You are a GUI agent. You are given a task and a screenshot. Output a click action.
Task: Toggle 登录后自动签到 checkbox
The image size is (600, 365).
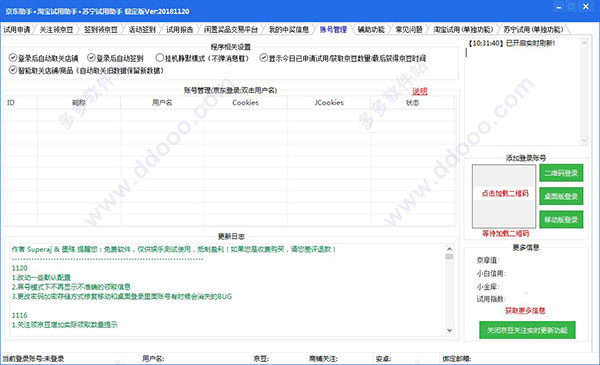(91, 58)
